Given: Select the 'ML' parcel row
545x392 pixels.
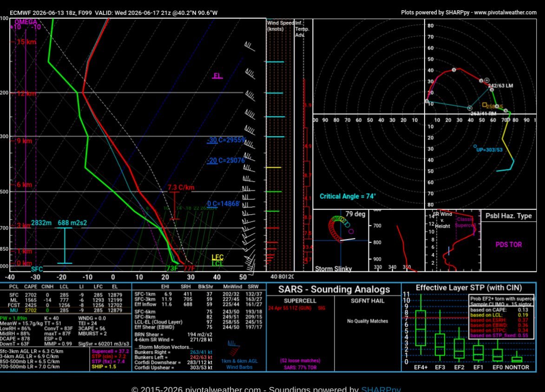Looking at the screenshot, I should tap(66, 300).
